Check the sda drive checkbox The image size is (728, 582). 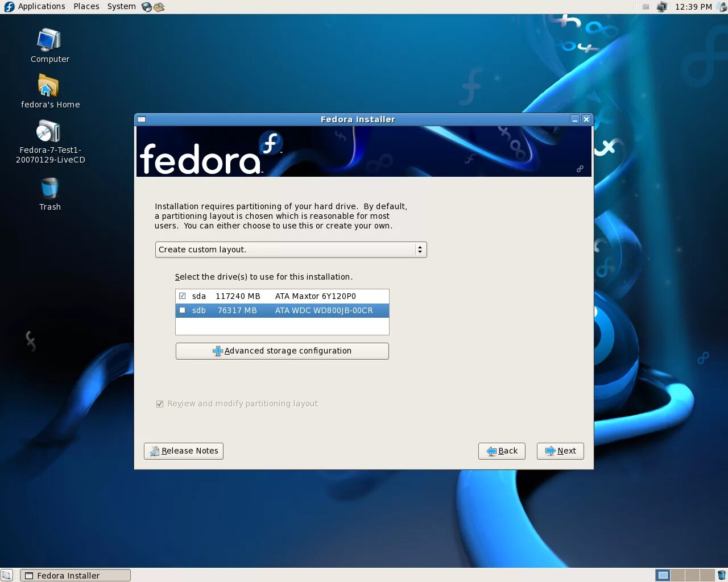click(182, 296)
